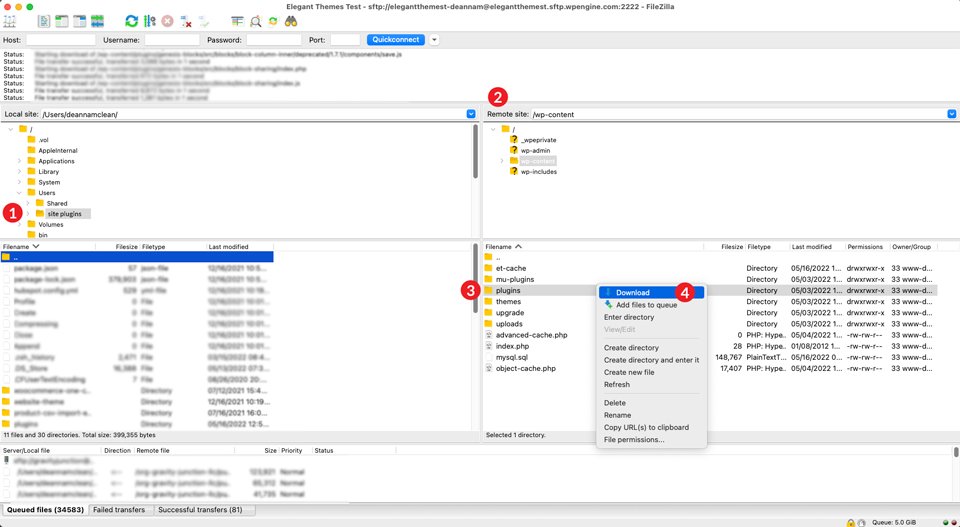
Task: Toggle the synchronized browsing icon
Action: coord(273,20)
